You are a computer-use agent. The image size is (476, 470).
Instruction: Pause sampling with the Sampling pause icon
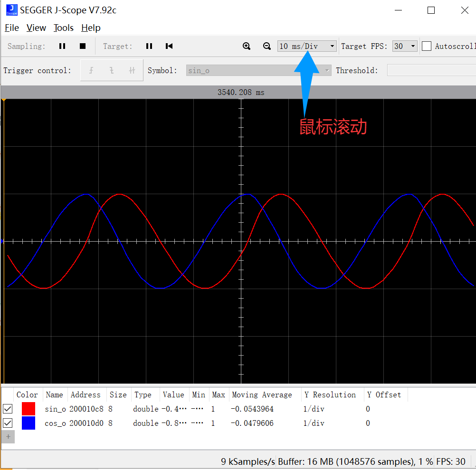pyautogui.click(x=62, y=46)
